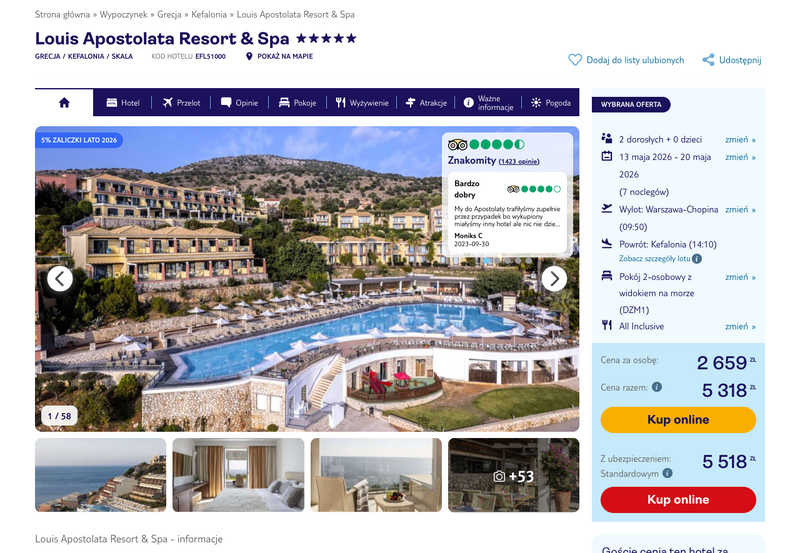800x553 pixels.
Task: Change travel dates via zmień
Action: (x=740, y=157)
